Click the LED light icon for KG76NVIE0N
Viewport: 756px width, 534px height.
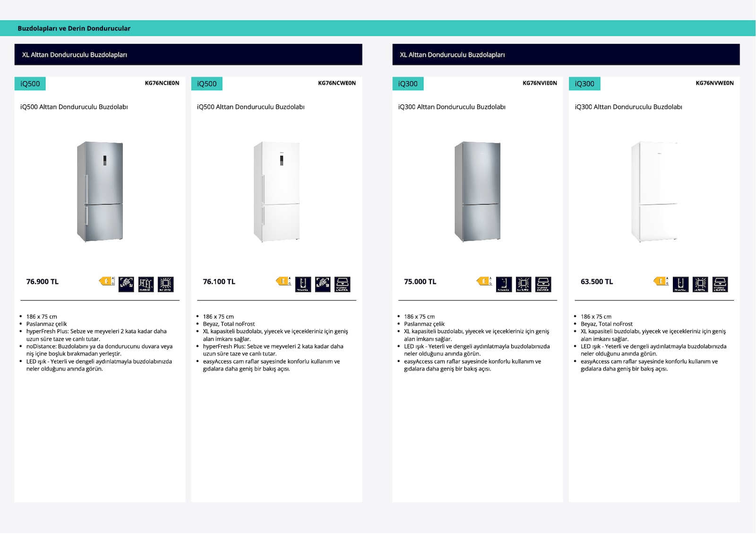524,284
